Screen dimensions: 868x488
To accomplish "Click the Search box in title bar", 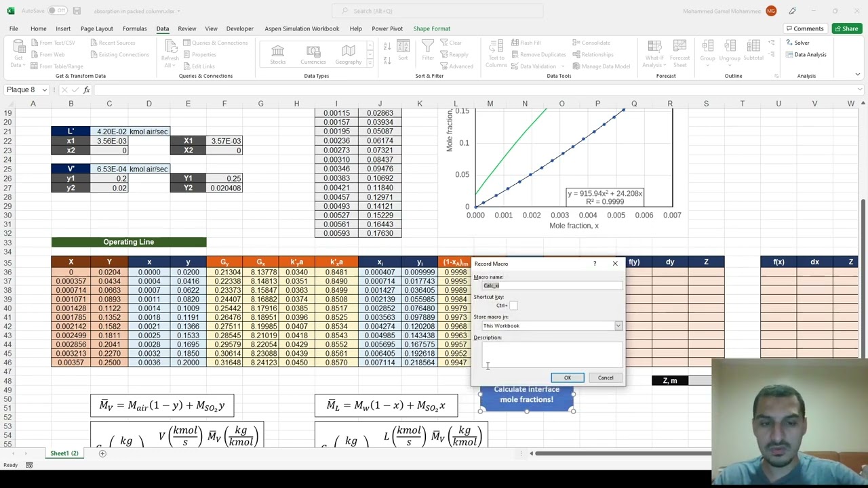I will [x=437, y=11].
